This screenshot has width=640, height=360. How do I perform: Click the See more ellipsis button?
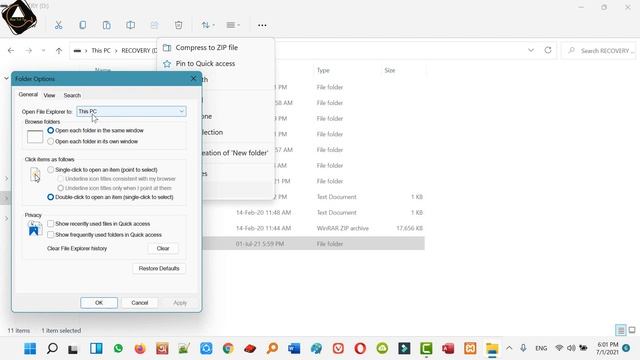262,25
